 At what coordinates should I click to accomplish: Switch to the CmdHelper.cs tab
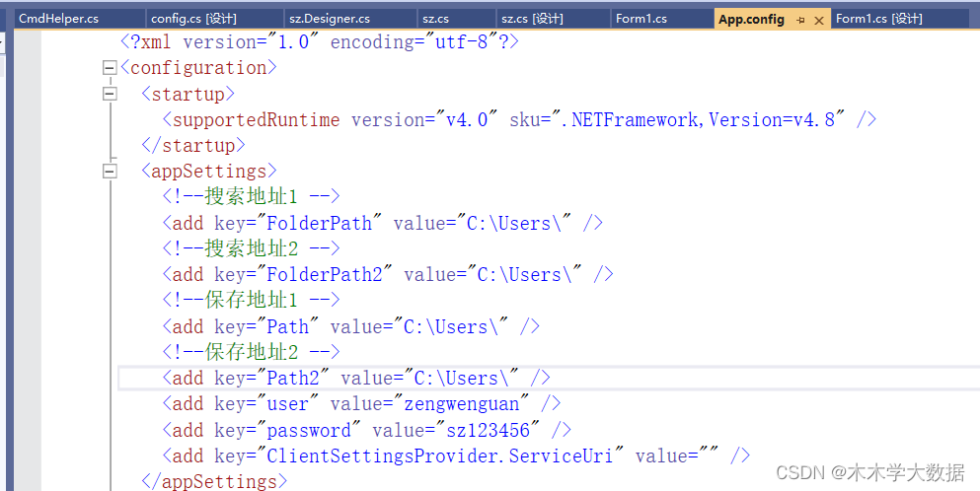coord(59,19)
